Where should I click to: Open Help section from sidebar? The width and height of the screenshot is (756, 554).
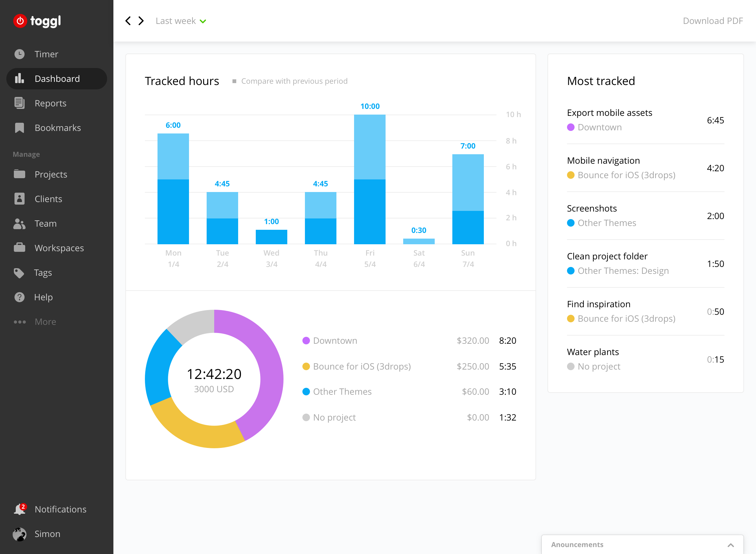(43, 297)
